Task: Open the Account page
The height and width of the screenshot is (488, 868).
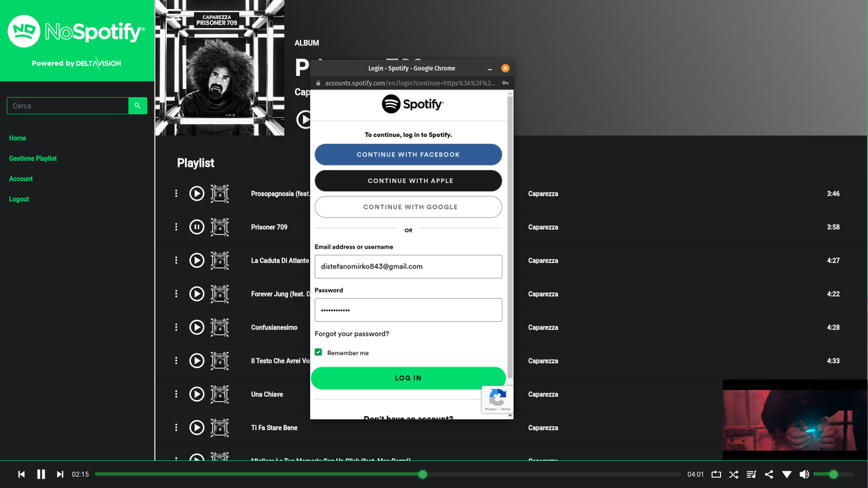Action: tap(21, 179)
